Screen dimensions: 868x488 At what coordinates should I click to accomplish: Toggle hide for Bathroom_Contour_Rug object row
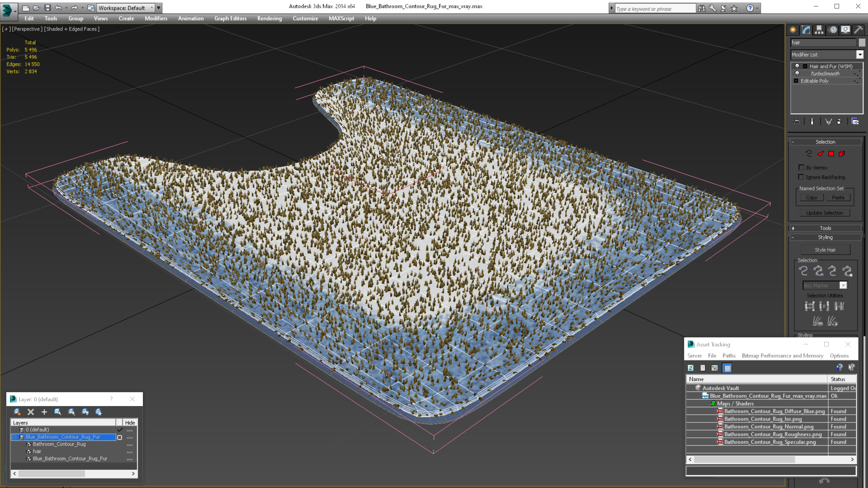(130, 445)
